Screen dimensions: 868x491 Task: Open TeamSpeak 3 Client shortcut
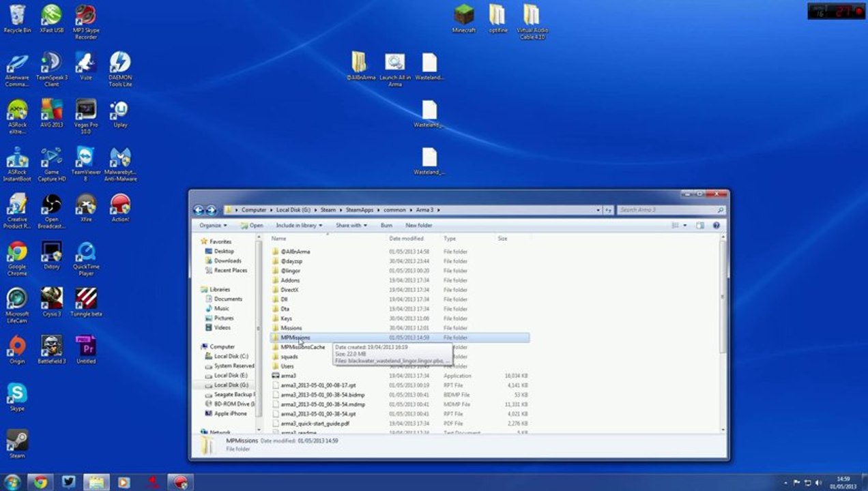[51, 70]
